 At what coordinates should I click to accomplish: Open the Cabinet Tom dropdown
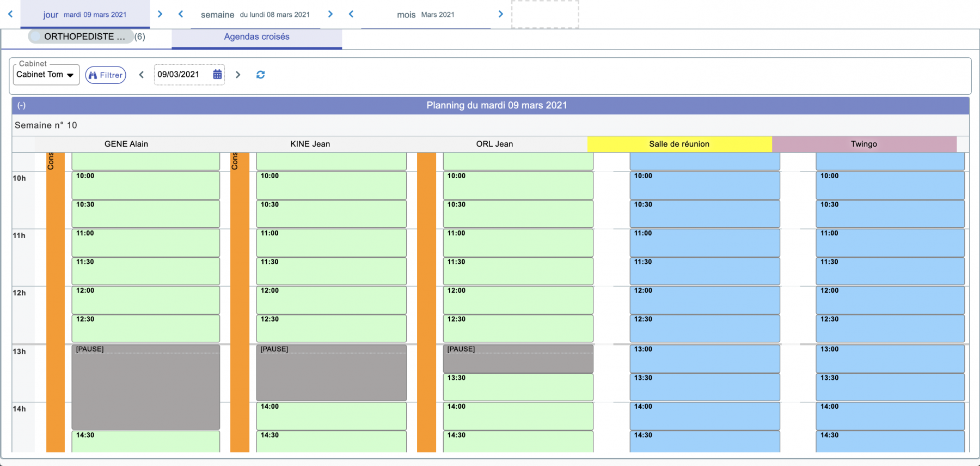[x=46, y=75]
